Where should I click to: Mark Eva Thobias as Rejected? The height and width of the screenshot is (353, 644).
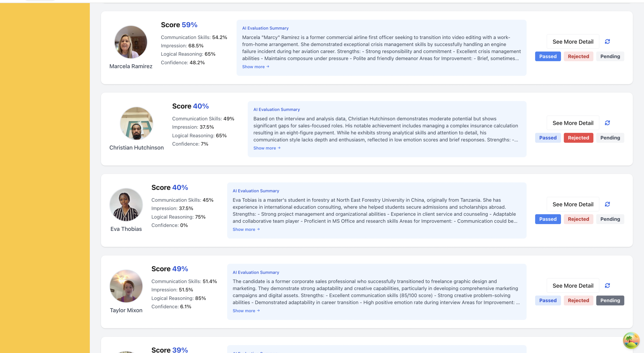(x=578, y=219)
